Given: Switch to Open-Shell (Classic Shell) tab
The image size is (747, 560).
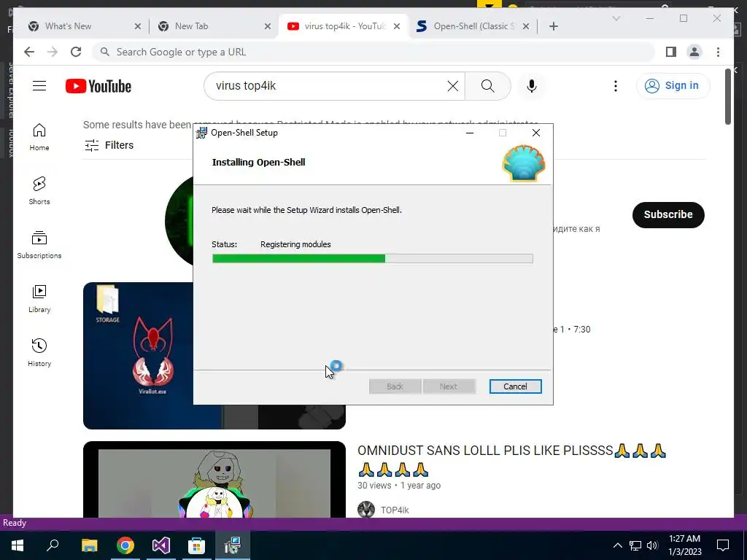Looking at the screenshot, I should pos(474,26).
